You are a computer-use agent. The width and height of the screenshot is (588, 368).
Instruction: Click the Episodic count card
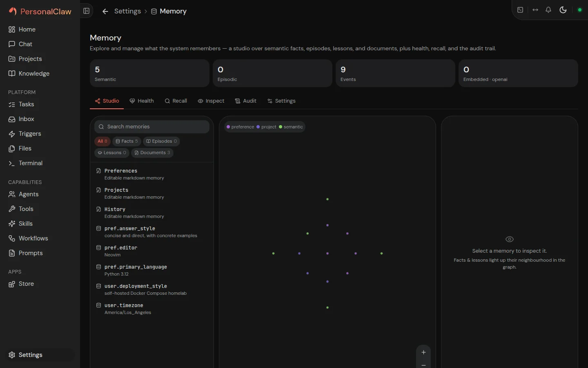coord(272,73)
